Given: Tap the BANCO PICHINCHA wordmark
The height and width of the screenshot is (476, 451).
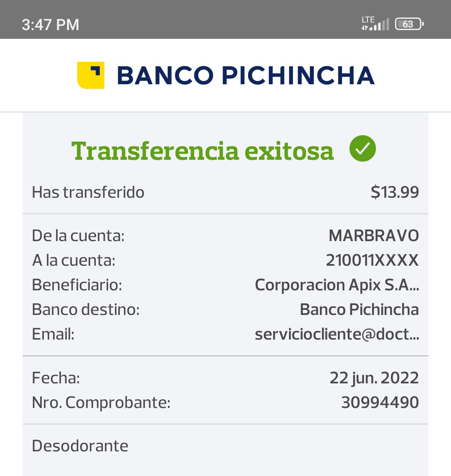Looking at the screenshot, I should 246,76.
